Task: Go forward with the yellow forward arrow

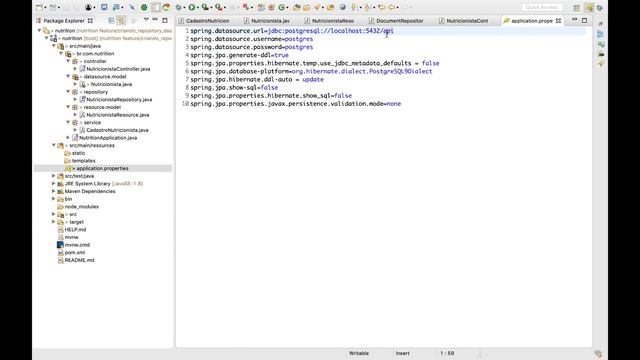Action: click(391, 7)
